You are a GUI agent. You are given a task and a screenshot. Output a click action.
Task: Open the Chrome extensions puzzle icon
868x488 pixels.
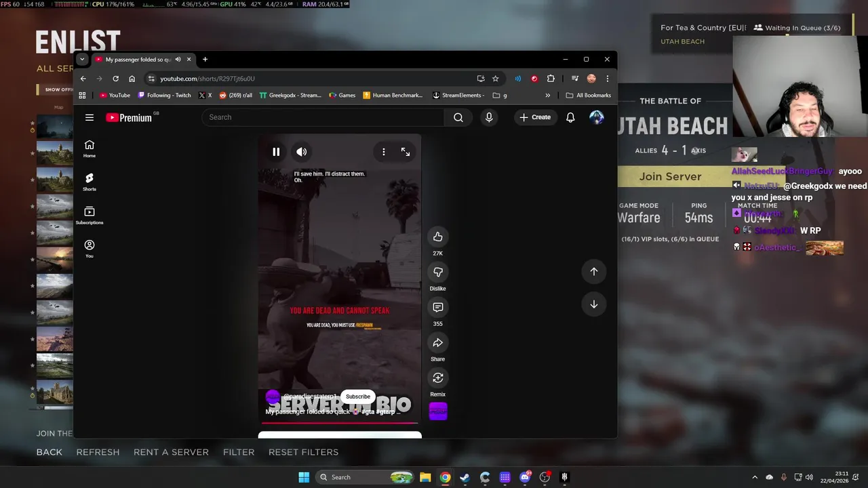click(x=551, y=79)
